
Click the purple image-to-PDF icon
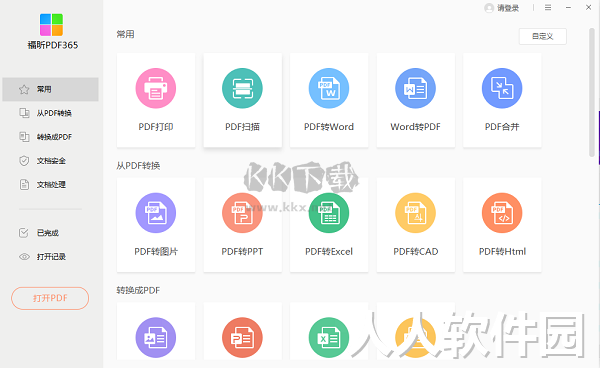(156, 337)
